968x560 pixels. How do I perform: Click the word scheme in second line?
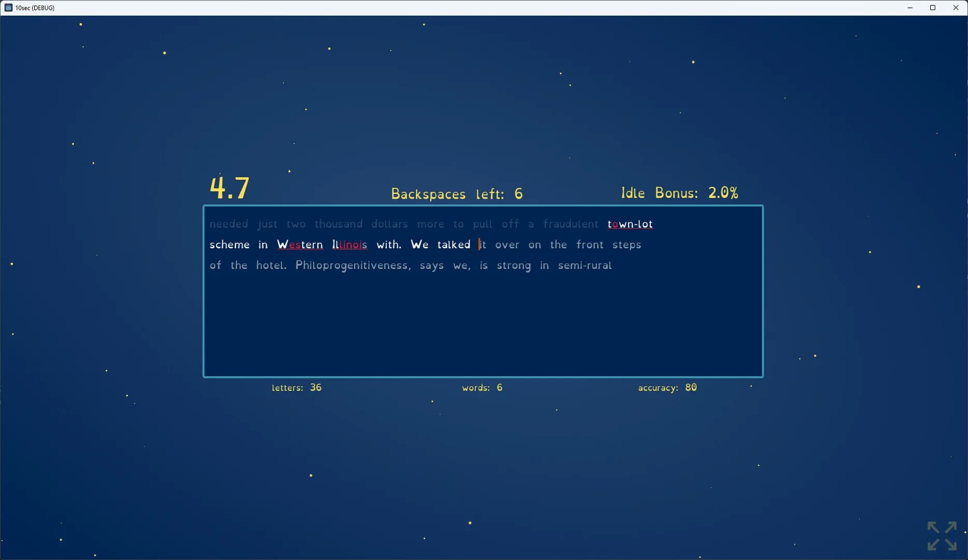coord(229,245)
